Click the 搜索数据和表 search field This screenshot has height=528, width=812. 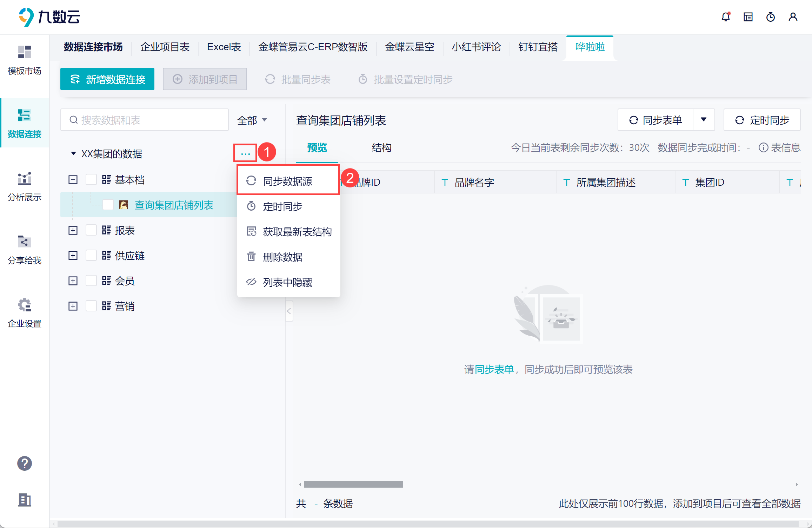(145, 120)
